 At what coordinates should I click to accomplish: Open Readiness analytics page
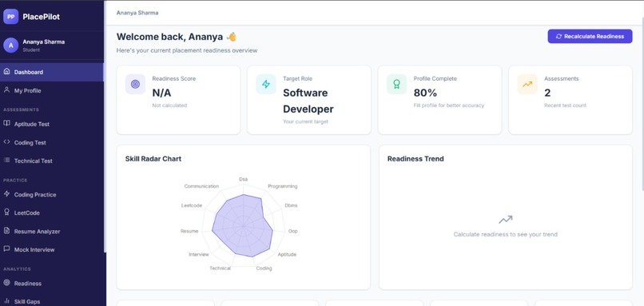pyautogui.click(x=52, y=284)
